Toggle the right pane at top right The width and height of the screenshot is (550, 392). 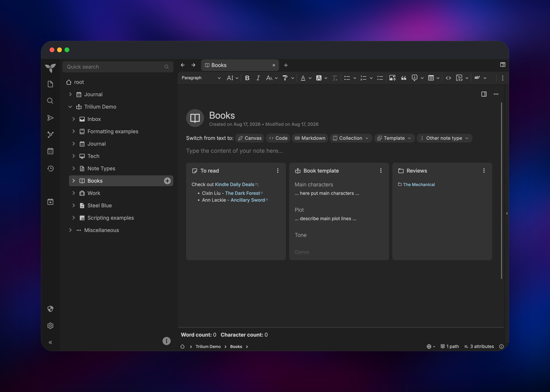coord(503,65)
